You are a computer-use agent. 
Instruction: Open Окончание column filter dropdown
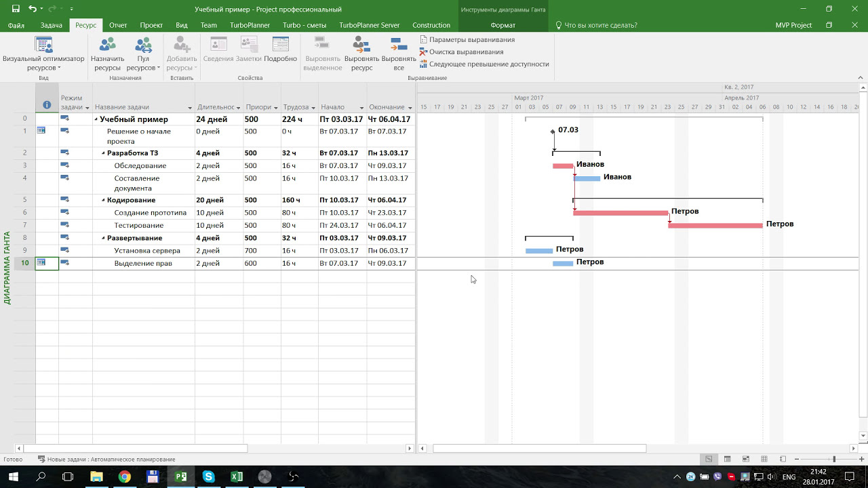tap(410, 108)
